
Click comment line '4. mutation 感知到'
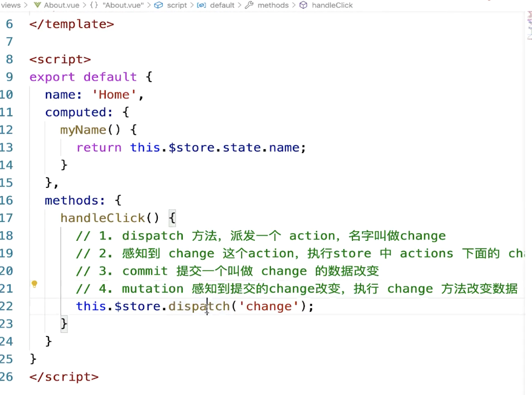pos(297,288)
